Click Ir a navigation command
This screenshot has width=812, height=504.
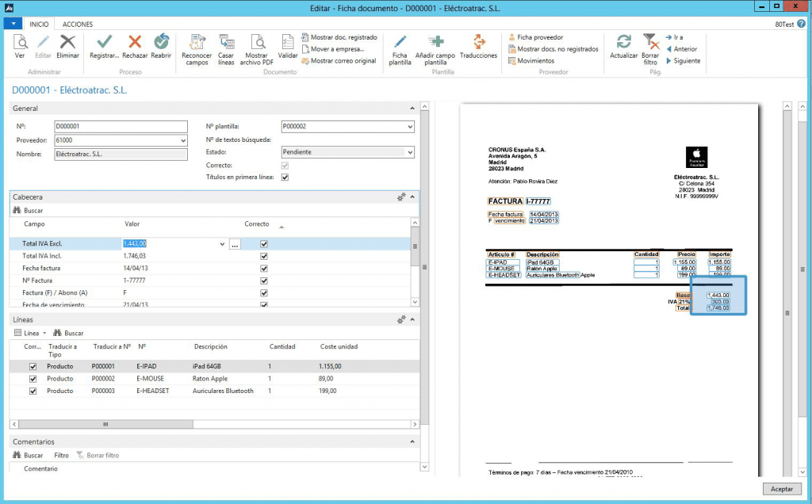[x=674, y=37]
